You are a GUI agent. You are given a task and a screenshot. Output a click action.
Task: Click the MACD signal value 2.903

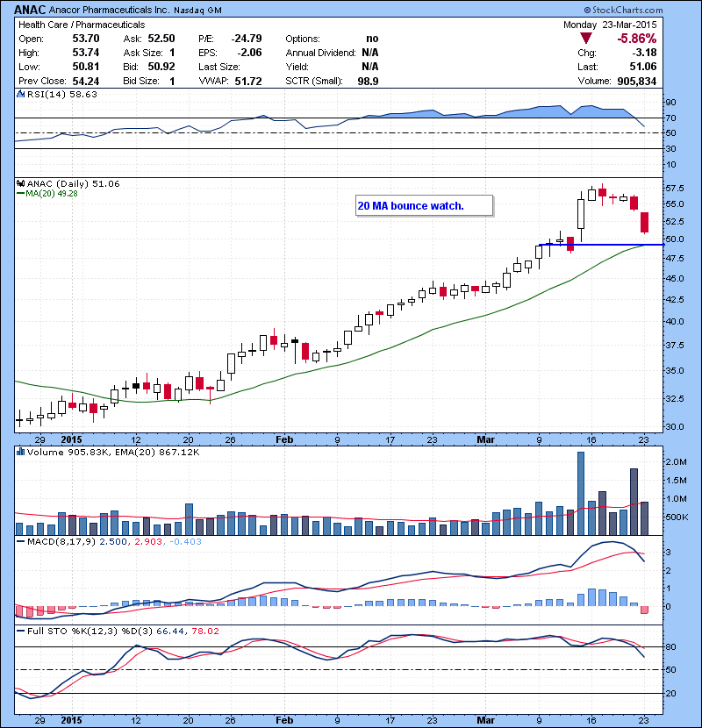pyautogui.click(x=148, y=541)
